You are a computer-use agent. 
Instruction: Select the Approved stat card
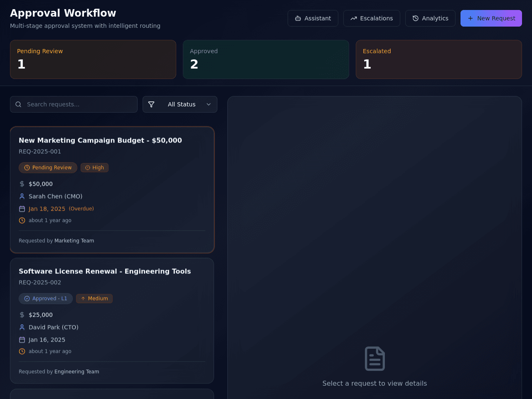click(266, 59)
